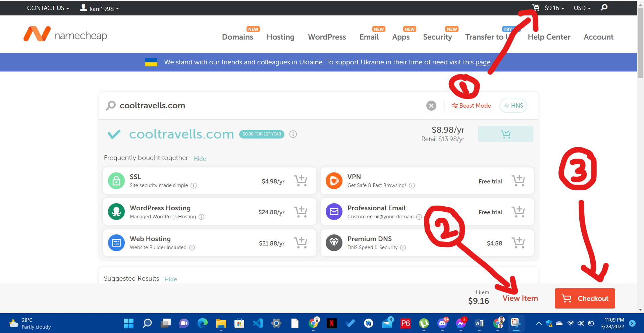Add Professional Email to cart
This screenshot has height=333, width=644.
(x=518, y=212)
